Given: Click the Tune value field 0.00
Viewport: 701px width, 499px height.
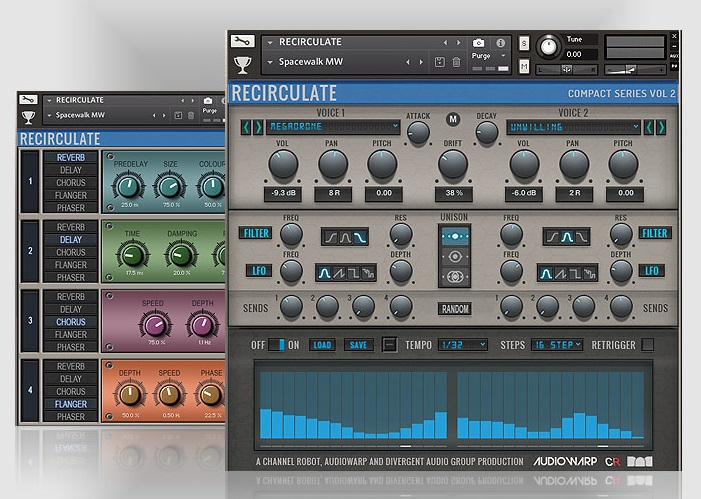Looking at the screenshot, I should click(579, 55).
